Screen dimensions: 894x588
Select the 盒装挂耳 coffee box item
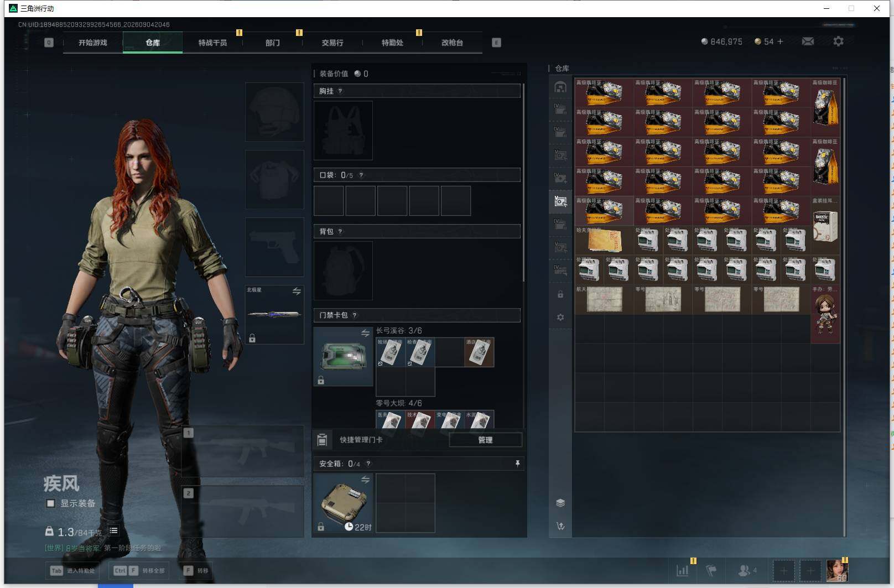click(x=825, y=226)
